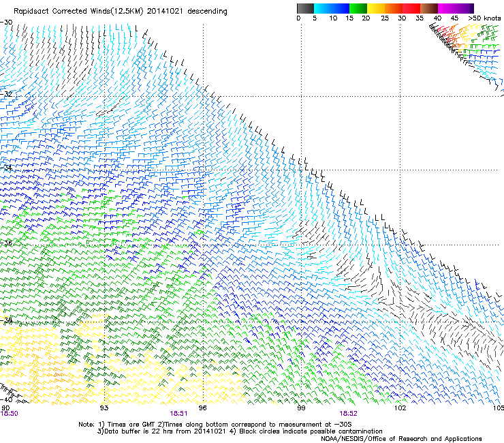Viewport: 504px width, 443px height.
Task: Click the brown 35-40 knots legend swatch
Action: (429, 8)
